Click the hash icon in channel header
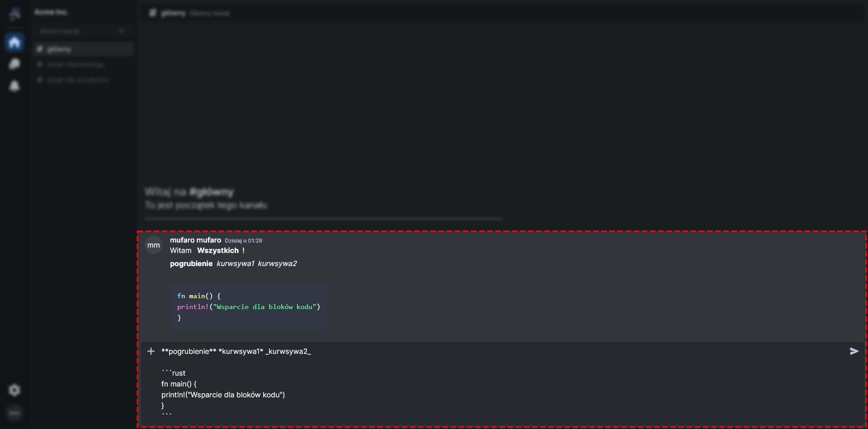 click(x=153, y=13)
